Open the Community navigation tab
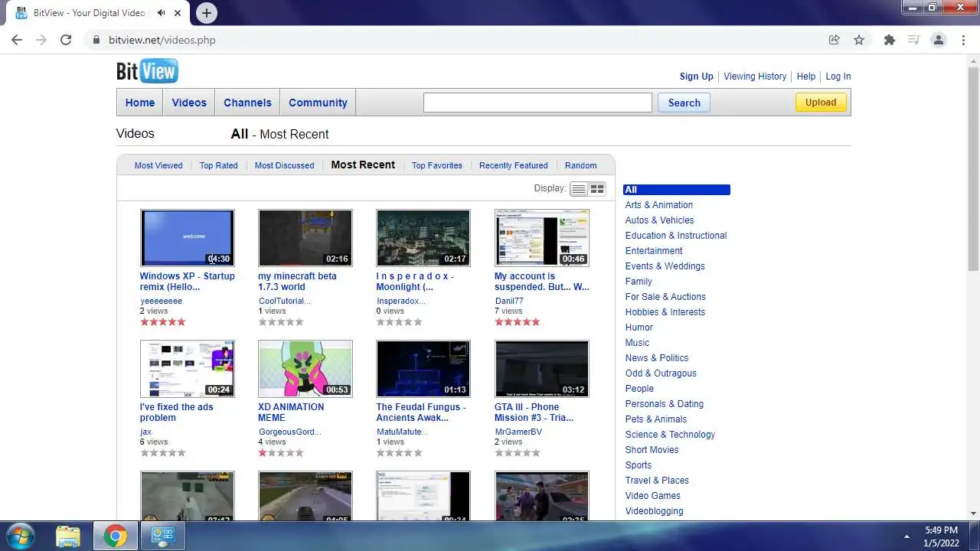The width and height of the screenshot is (980, 551). click(x=318, y=103)
